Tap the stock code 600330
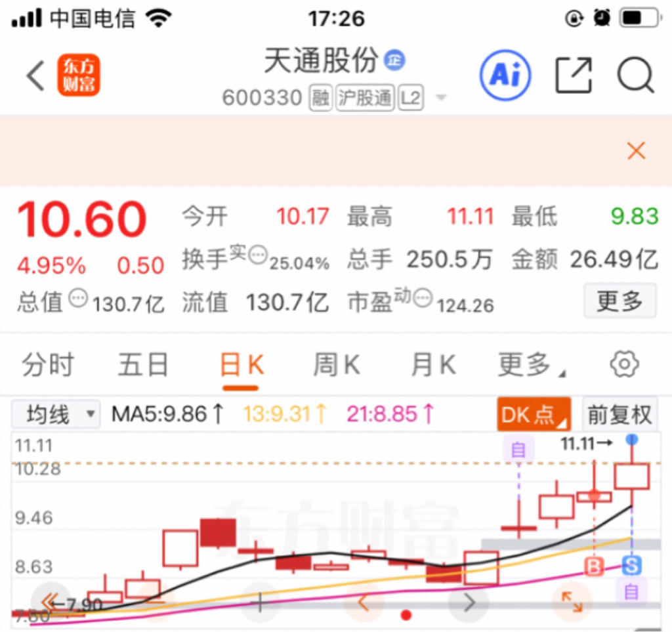This screenshot has width=672, height=632. (262, 98)
